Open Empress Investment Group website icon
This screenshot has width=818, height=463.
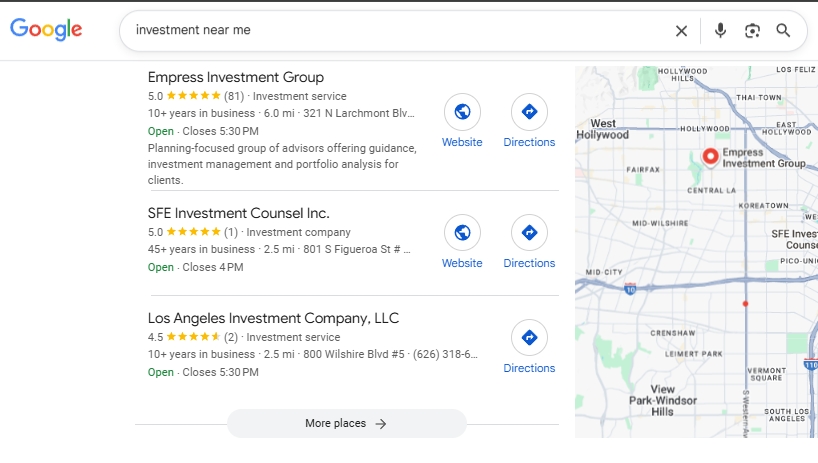[462, 112]
